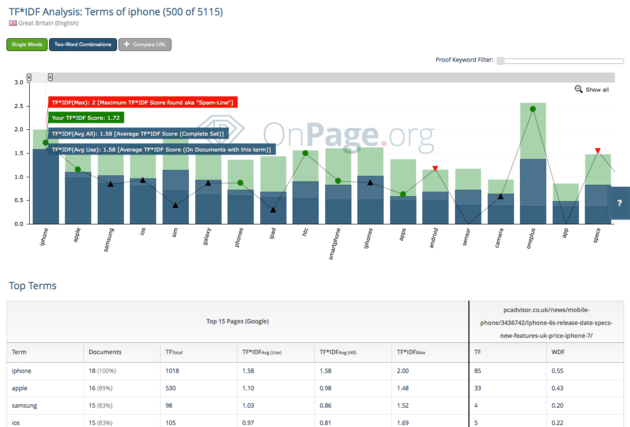
Task: Click the green dot on phones bar
Action: (x=240, y=183)
